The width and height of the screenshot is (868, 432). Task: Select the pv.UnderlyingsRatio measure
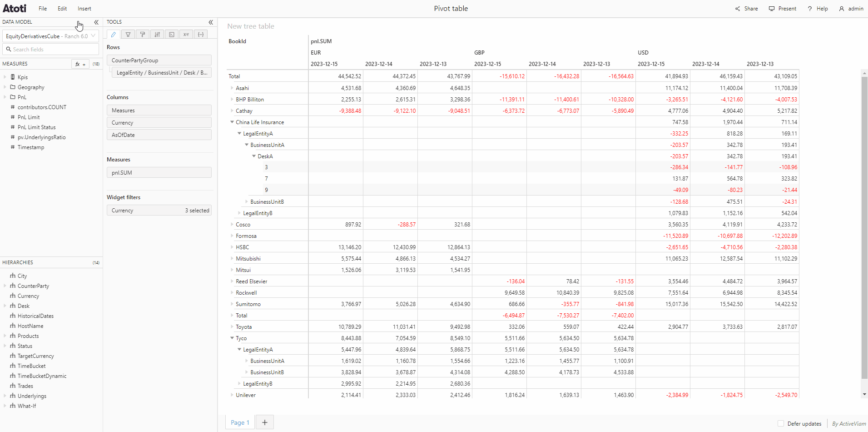tap(41, 137)
